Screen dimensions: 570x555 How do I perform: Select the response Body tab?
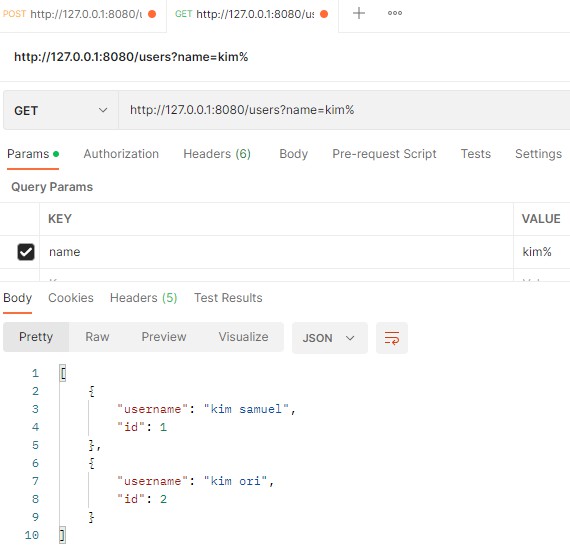point(17,298)
